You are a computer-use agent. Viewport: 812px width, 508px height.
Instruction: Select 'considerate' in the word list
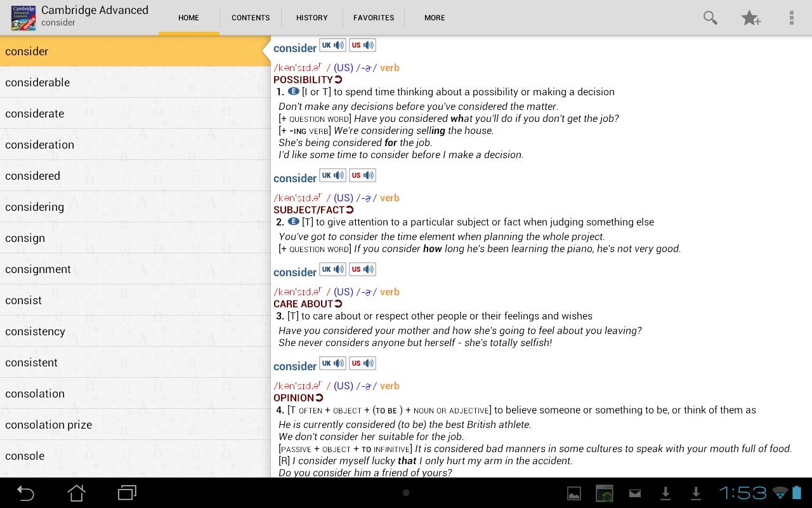point(34,114)
